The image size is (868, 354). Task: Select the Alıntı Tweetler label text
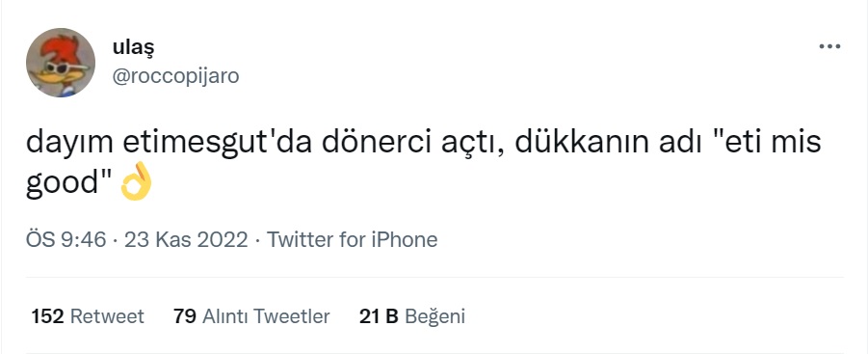(266, 316)
